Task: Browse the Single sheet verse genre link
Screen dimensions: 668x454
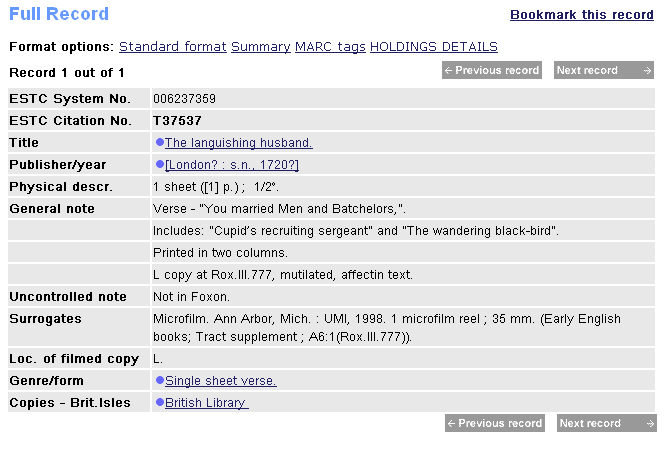Action: coord(221,380)
